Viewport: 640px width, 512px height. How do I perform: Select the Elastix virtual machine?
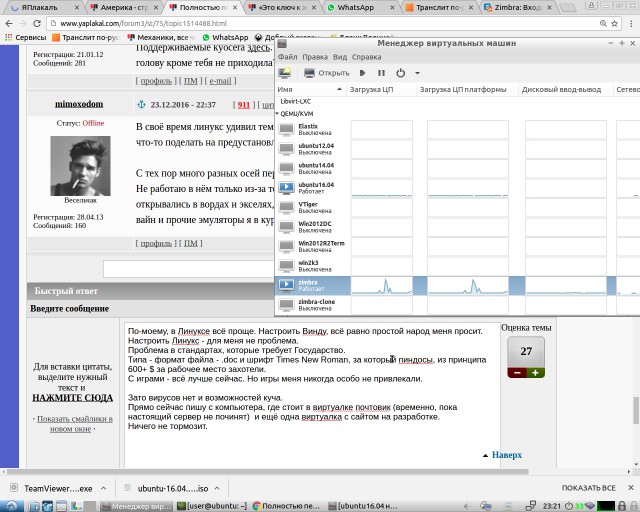tap(313, 129)
